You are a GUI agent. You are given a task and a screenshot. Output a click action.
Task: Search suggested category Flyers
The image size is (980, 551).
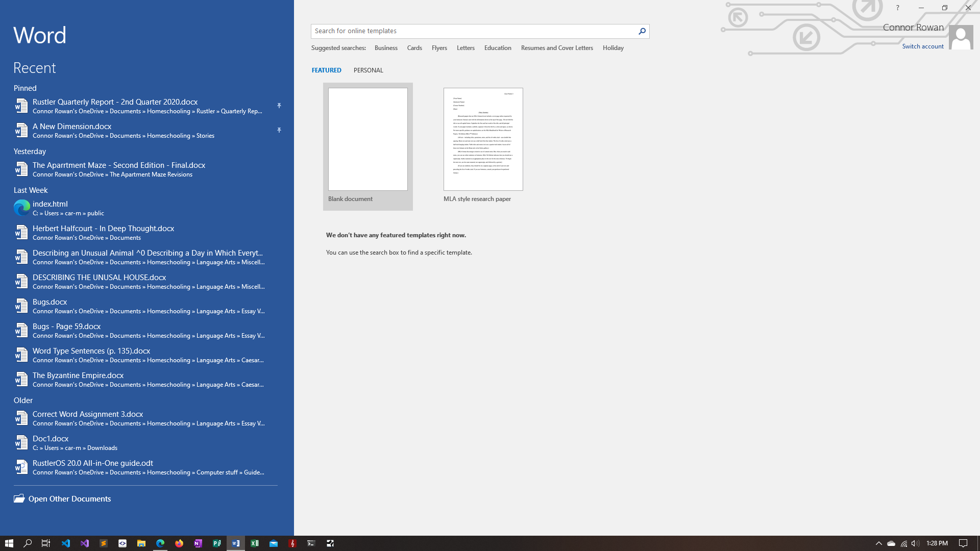pyautogui.click(x=439, y=48)
